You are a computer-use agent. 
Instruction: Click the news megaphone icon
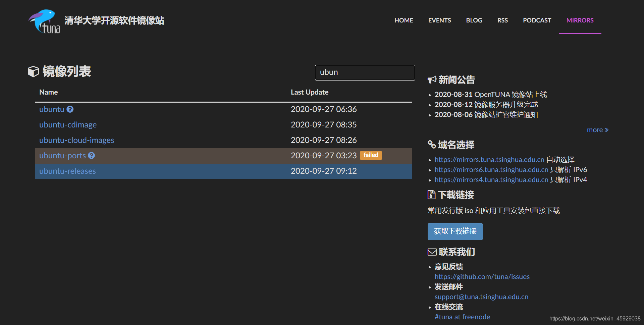pos(432,80)
